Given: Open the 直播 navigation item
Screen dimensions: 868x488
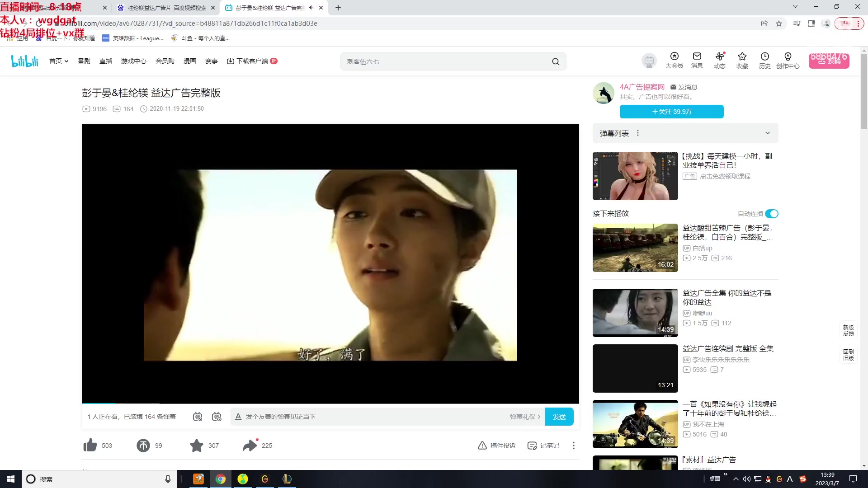Looking at the screenshot, I should point(106,61).
